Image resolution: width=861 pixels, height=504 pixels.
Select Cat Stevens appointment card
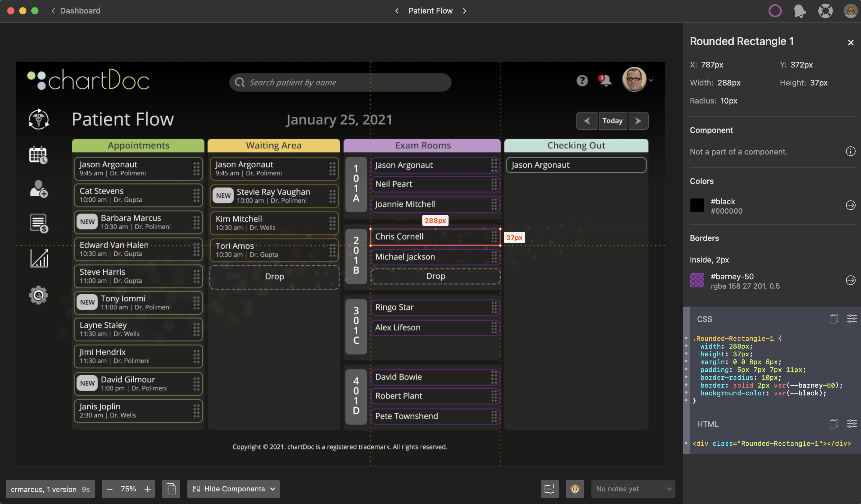point(138,195)
